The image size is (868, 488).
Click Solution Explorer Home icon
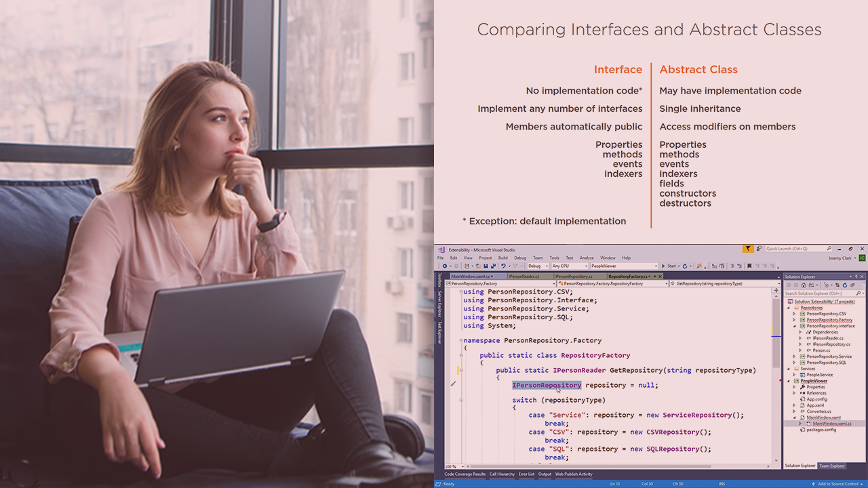click(x=804, y=285)
